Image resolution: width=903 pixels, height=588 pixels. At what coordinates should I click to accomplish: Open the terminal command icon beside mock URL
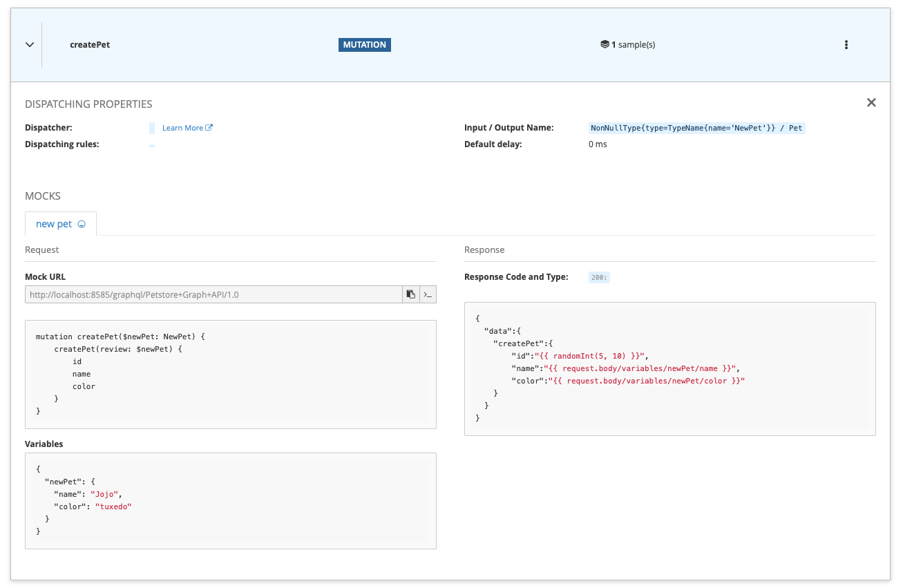click(427, 294)
